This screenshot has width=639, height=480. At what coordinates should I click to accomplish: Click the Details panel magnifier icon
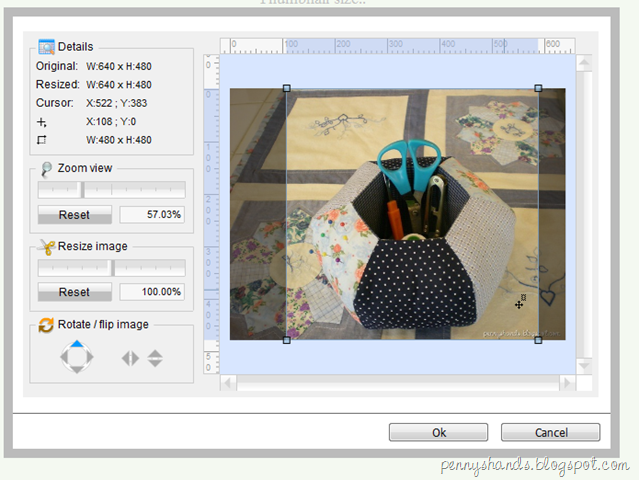(46, 47)
